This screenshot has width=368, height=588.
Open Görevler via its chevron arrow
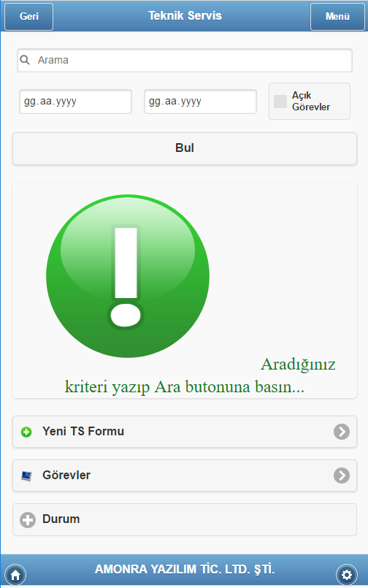click(x=342, y=476)
